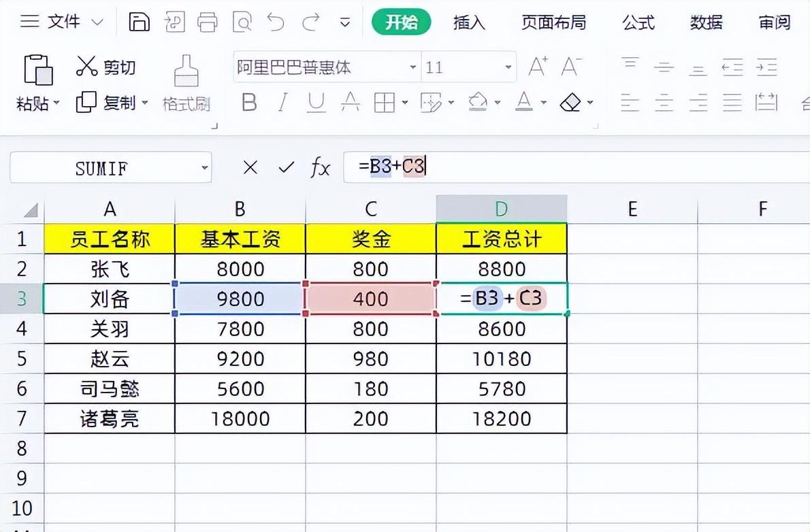
Task: Cut selection with the 剪切 scissors button
Action: coord(106,67)
